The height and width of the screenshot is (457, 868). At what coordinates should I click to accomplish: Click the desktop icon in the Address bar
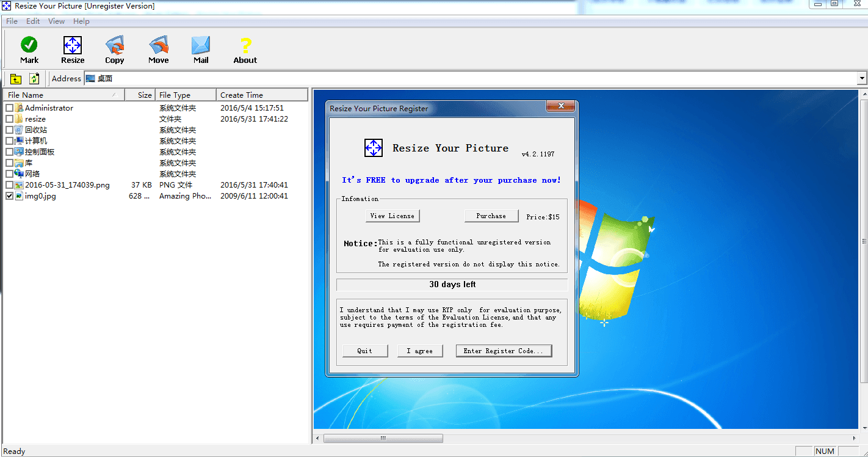(x=90, y=79)
